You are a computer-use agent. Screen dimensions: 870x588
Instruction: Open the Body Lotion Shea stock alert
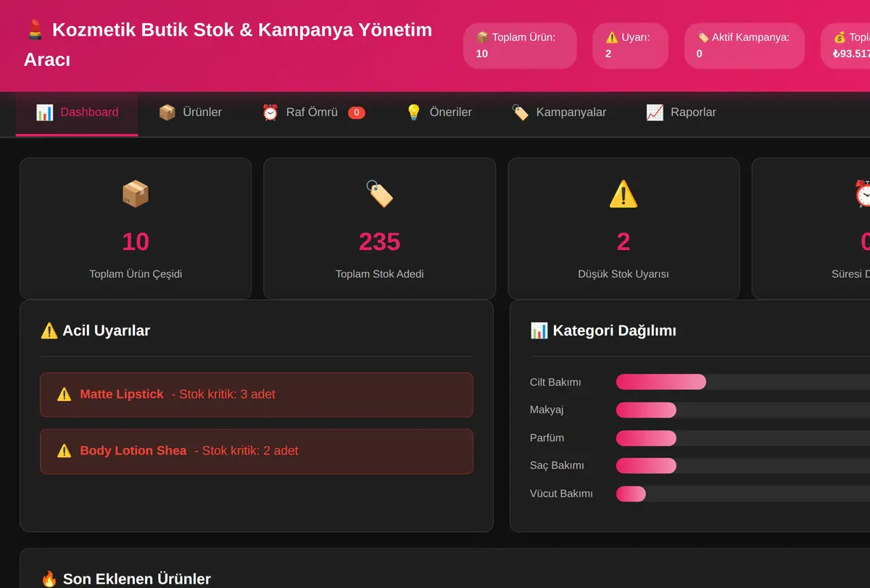tap(257, 451)
